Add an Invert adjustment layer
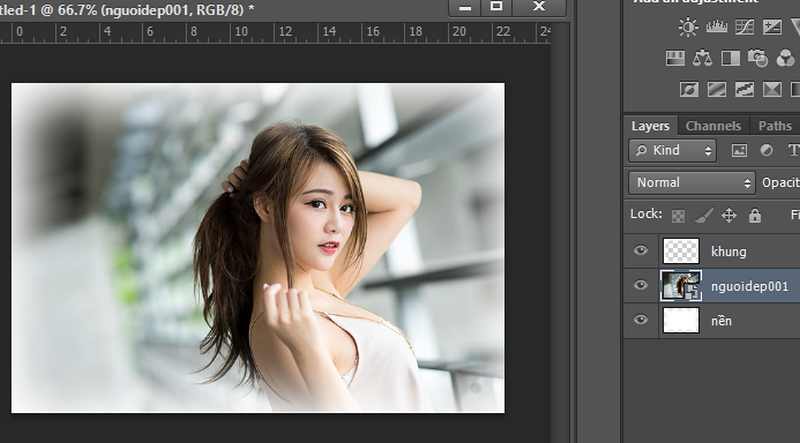800x443 pixels. tap(689, 89)
